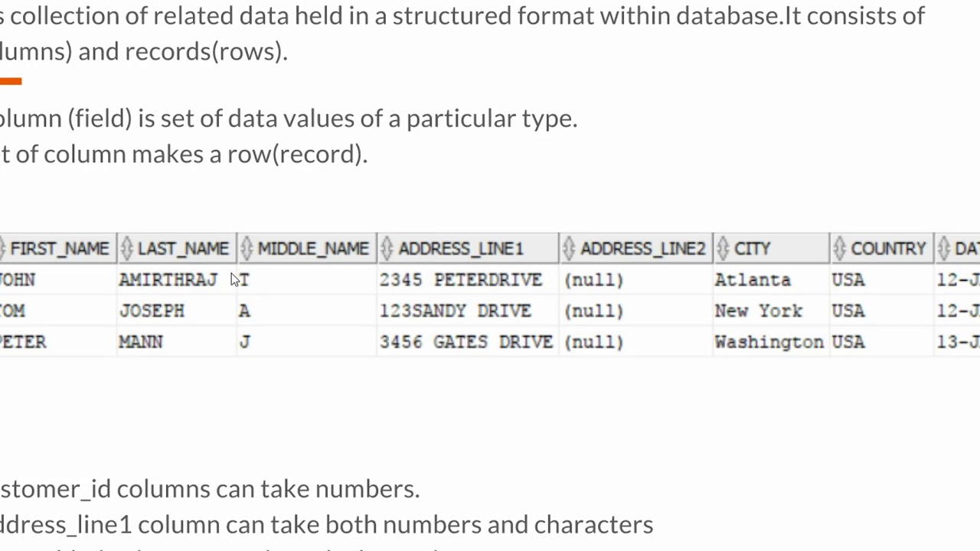Select the CITY column header text
This screenshot has width=980, height=551.
(x=752, y=249)
